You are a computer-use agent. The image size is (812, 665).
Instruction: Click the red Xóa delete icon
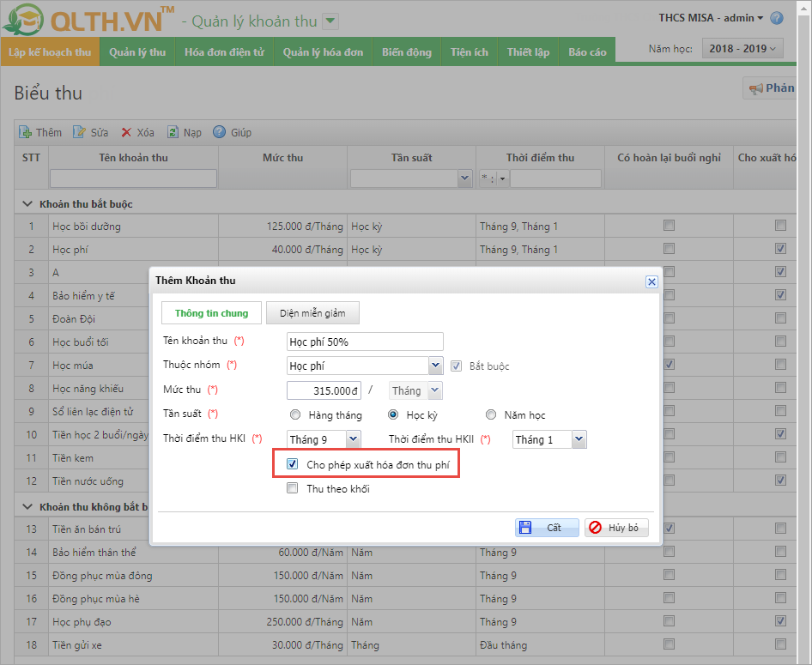point(126,132)
